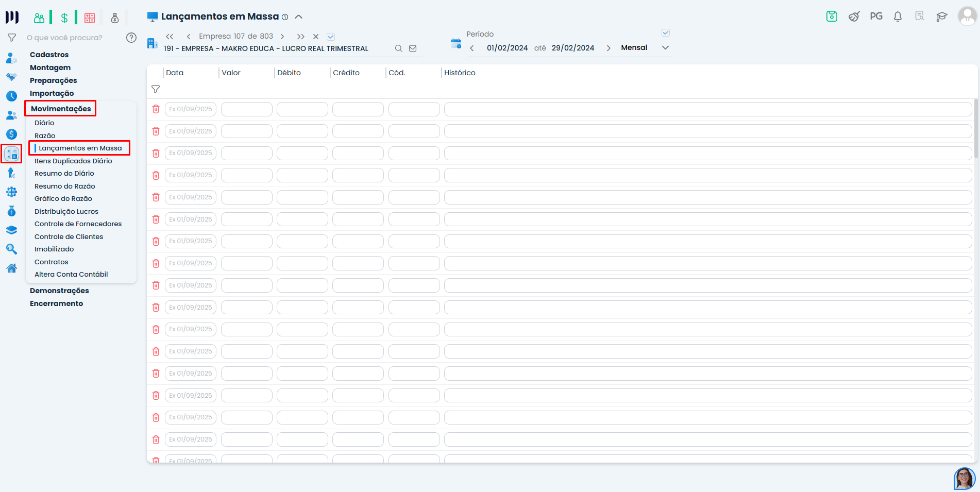This screenshot has height=492, width=980.
Task: Click the blue dollar coin sidebar icon
Action: (x=11, y=134)
